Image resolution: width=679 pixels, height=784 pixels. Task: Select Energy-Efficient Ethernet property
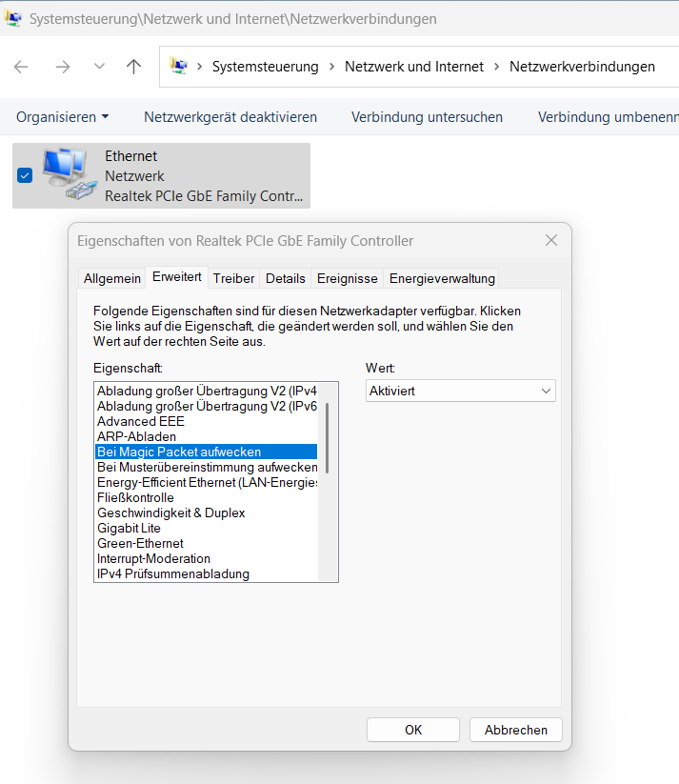point(207,483)
